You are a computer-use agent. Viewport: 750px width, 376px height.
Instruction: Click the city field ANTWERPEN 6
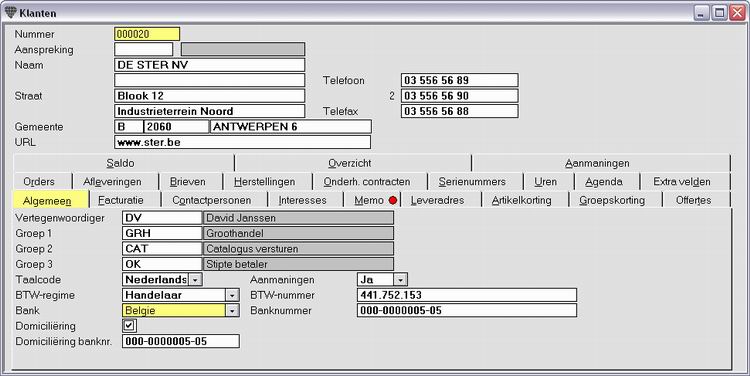tap(290, 126)
